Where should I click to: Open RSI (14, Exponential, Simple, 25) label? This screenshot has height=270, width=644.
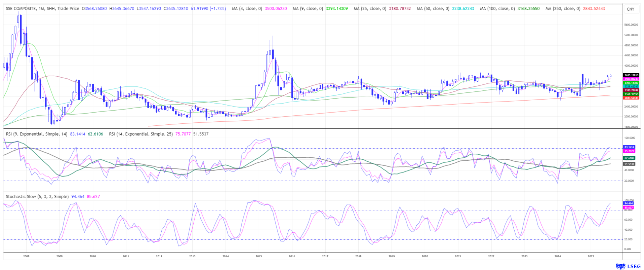pos(141,134)
